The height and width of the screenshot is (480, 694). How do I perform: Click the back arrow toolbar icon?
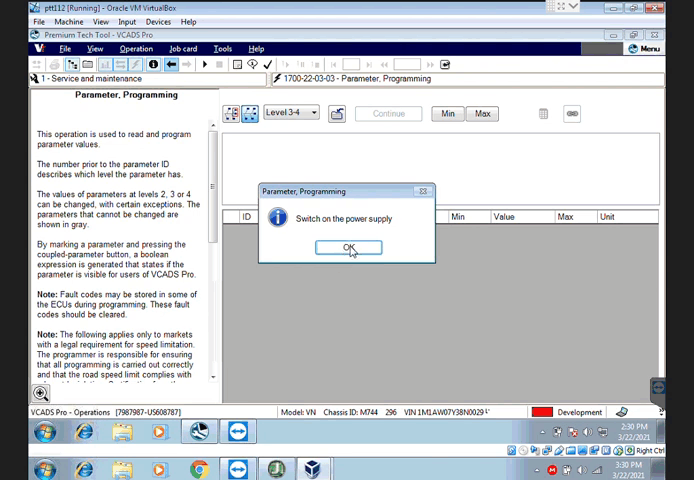[171, 65]
